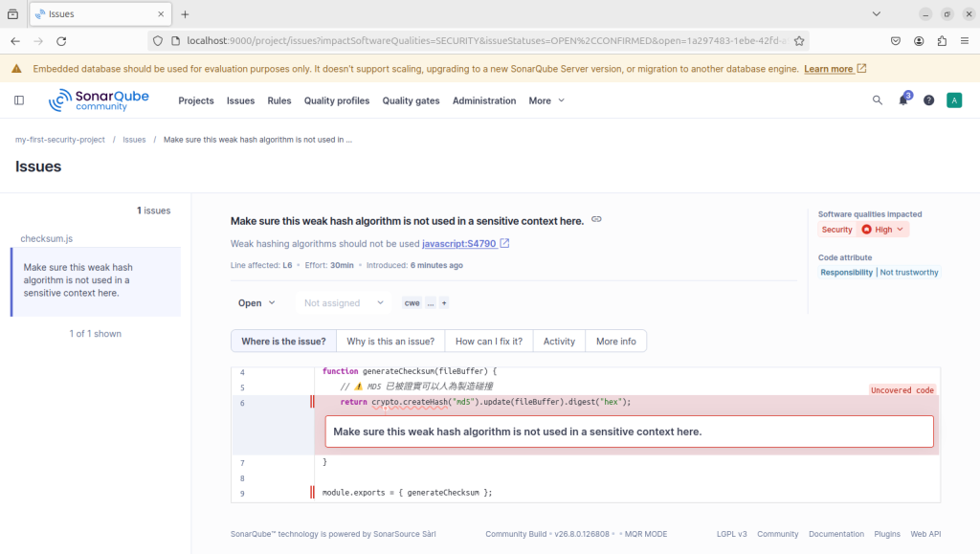This screenshot has height=554, width=980.
Task: Select the 'Where is the issue?' tab
Action: [283, 341]
